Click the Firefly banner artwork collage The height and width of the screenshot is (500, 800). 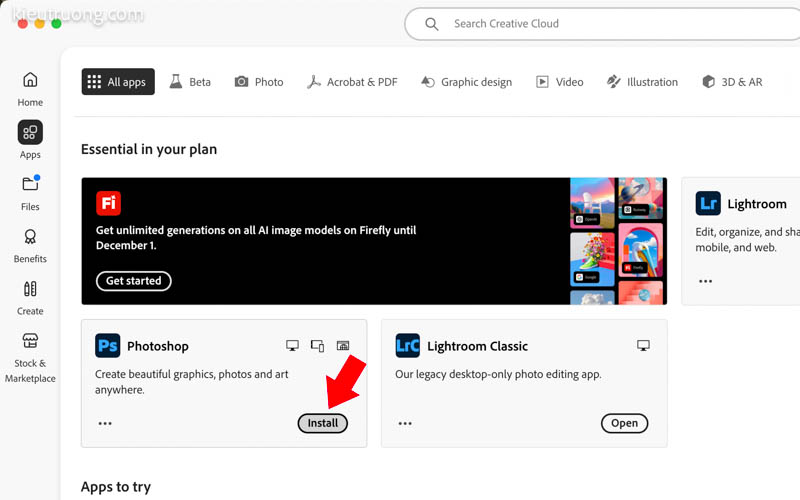coord(617,241)
